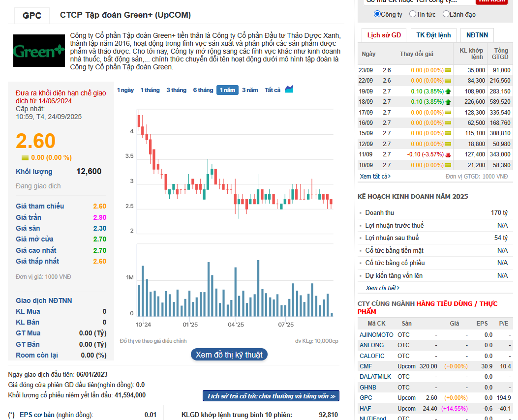Open the Lịch sử GD tab
Viewport: 518px width, 420px height.
click(x=384, y=35)
